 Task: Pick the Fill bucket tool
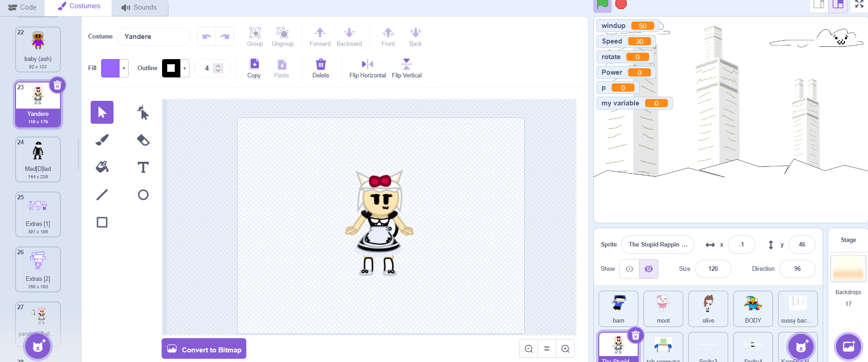click(x=102, y=167)
